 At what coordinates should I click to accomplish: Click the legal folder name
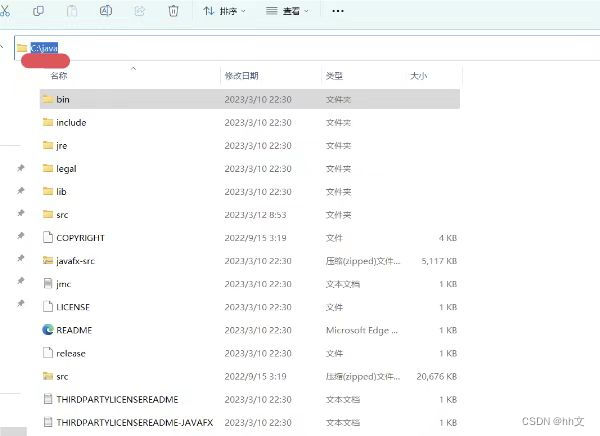pyautogui.click(x=66, y=169)
